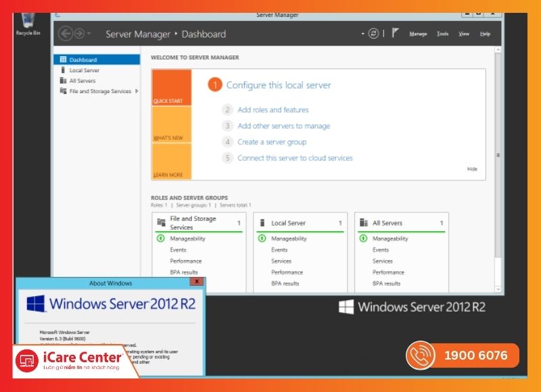Open the File and Storage Services tile header
The width and height of the screenshot is (541, 392).
click(199, 223)
